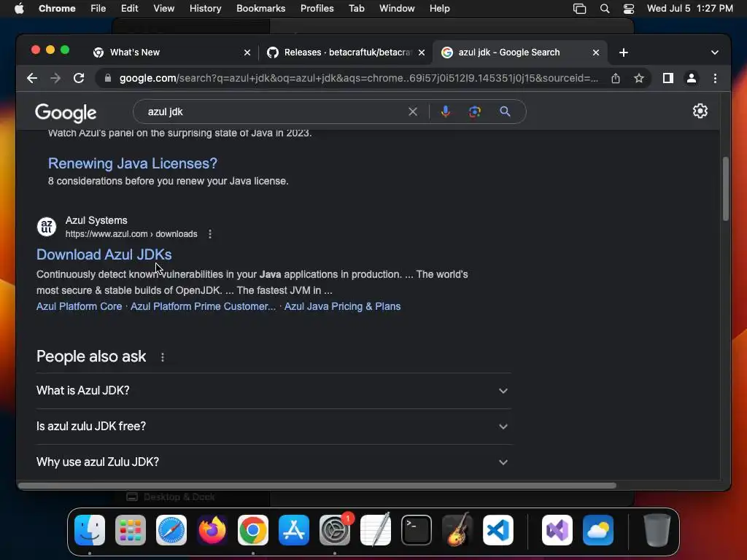This screenshot has width=747, height=560.
Task: Open the Apple menu
Action: (x=19, y=9)
